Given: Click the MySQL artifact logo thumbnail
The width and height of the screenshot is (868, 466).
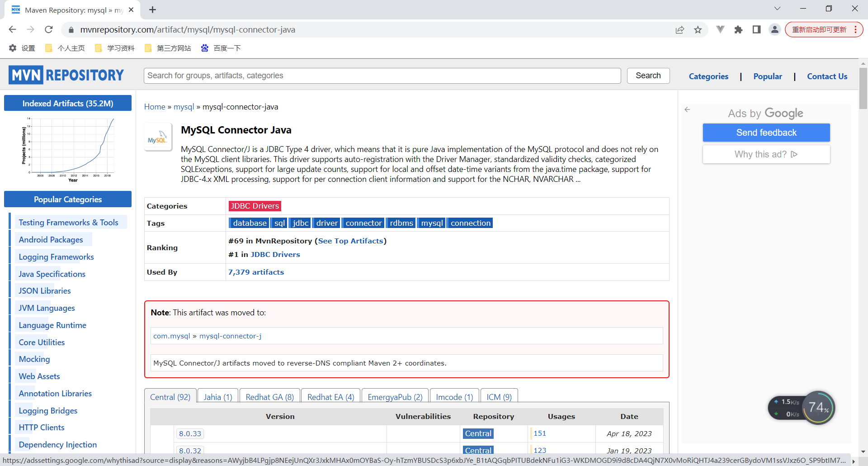Looking at the screenshot, I should coord(158,137).
